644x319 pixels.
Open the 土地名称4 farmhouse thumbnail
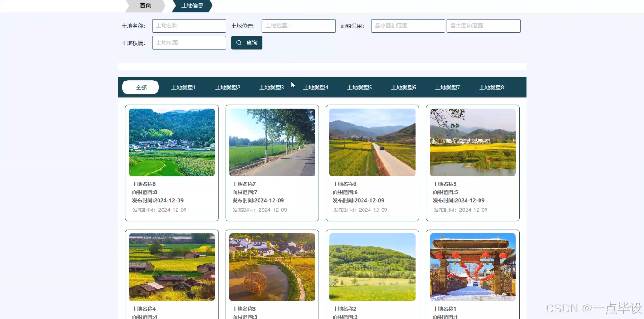172,267
